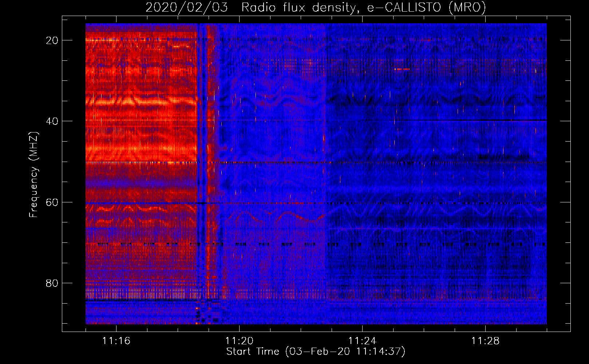Click the 60 MHz frequency tick label
The width and height of the screenshot is (589, 364).
pyautogui.click(x=52, y=202)
